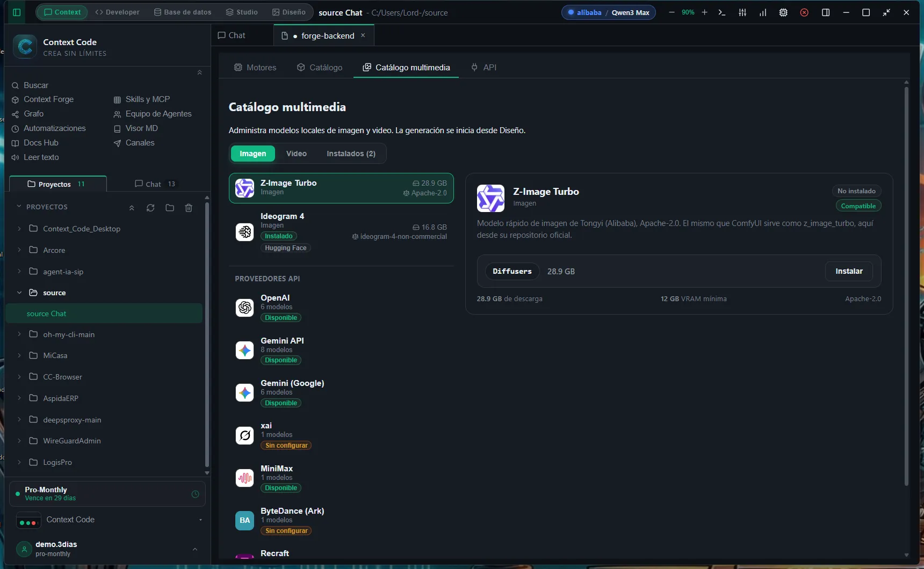Collapse all projects icon

tap(132, 208)
